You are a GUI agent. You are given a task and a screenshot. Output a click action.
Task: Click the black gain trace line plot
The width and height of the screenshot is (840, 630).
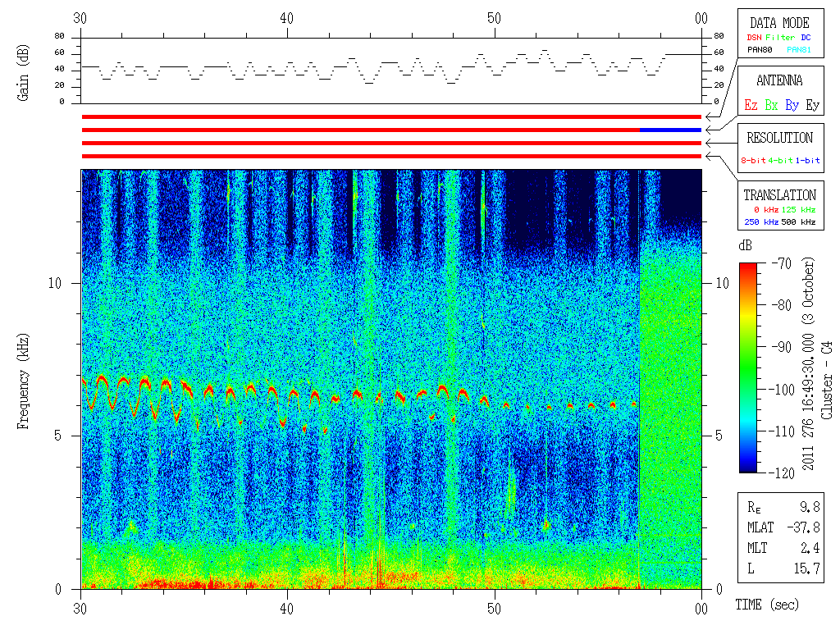coord(391,67)
